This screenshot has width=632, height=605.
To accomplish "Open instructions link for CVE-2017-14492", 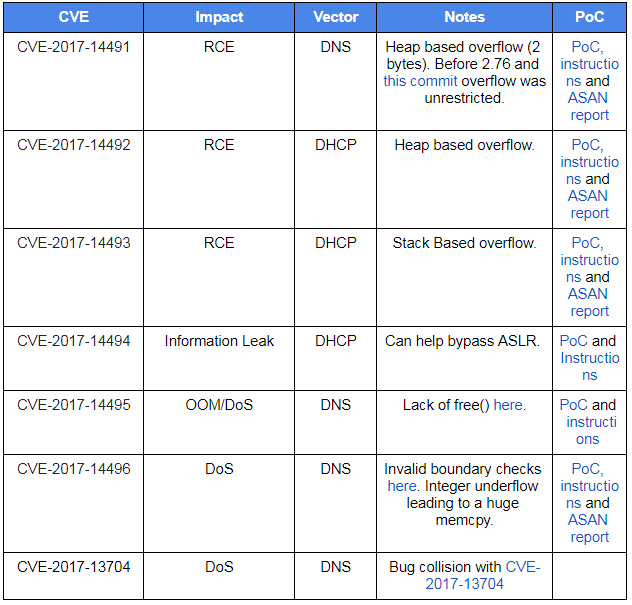I will tap(589, 170).
